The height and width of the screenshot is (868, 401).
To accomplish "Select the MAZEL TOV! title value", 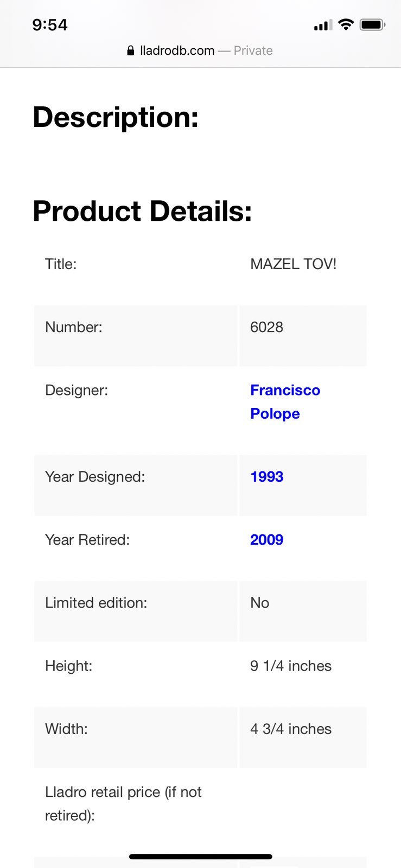I will click(293, 264).
